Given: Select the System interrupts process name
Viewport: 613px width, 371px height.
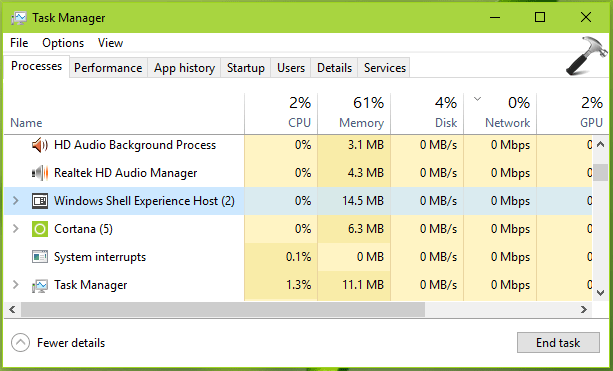Looking at the screenshot, I should 100,257.
